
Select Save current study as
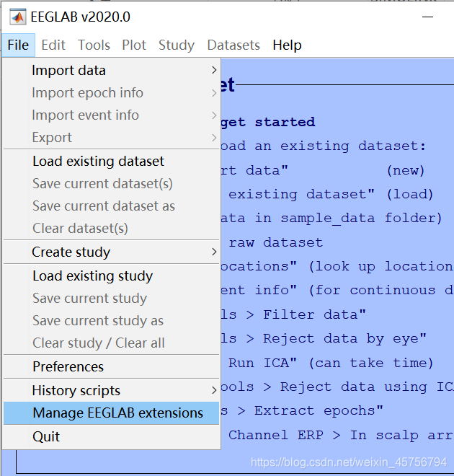tap(111, 321)
